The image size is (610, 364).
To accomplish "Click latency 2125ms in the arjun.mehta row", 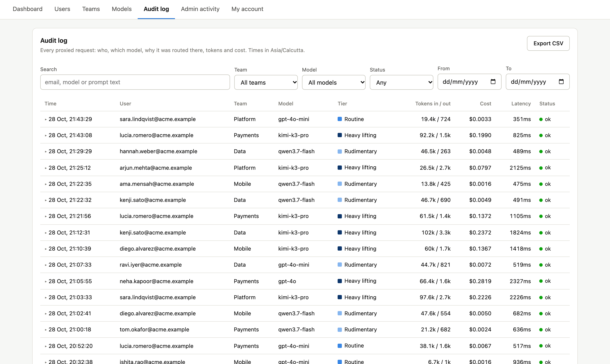I will pyautogui.click(x=520, y=168).
